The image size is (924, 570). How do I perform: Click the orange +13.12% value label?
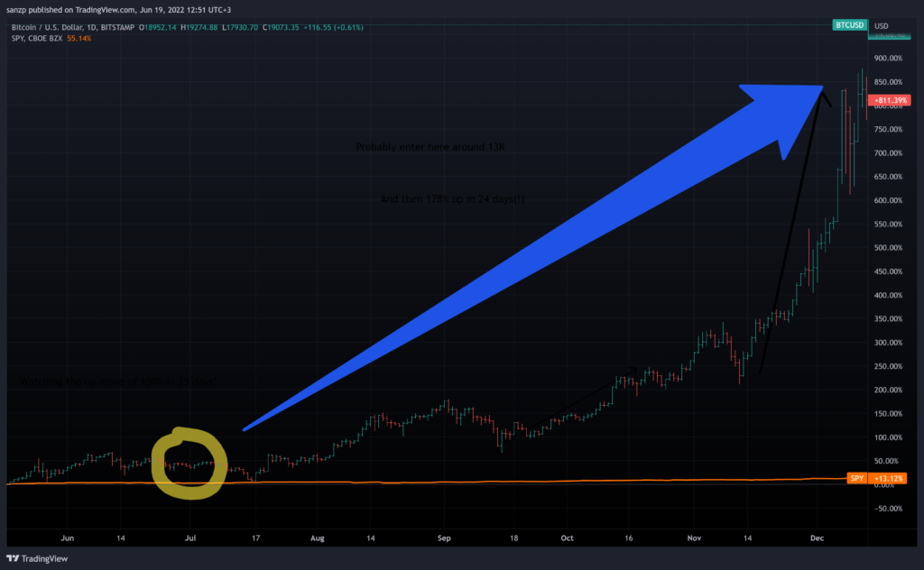(887, 478)
